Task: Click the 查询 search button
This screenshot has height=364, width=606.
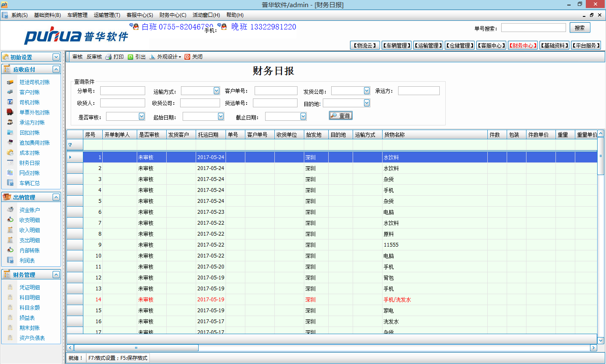Action: pos(341,116)
